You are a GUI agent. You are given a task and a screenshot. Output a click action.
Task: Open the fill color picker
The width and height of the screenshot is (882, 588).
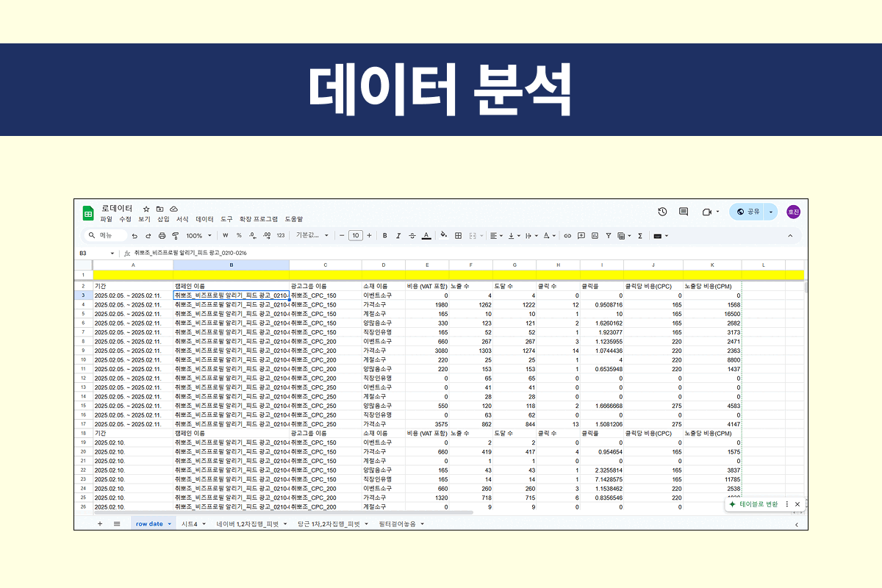pos(443,236)
